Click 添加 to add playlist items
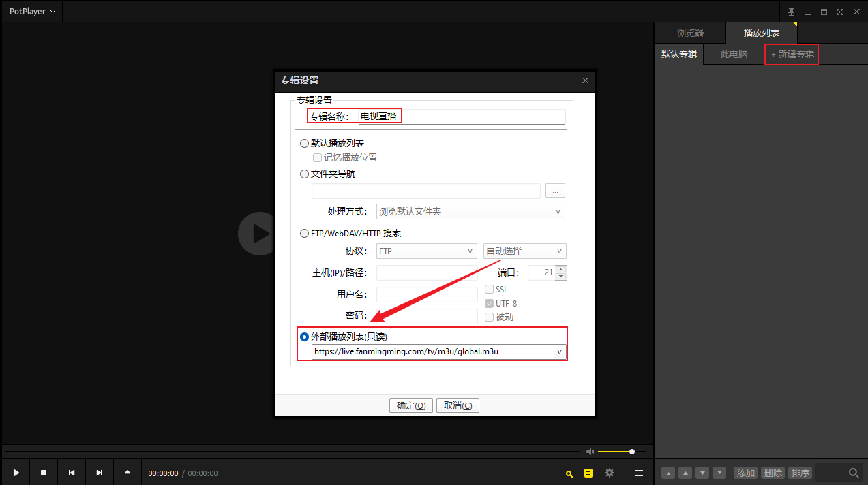This screenshot has height=485, width=868. click(x=746, y=473)
